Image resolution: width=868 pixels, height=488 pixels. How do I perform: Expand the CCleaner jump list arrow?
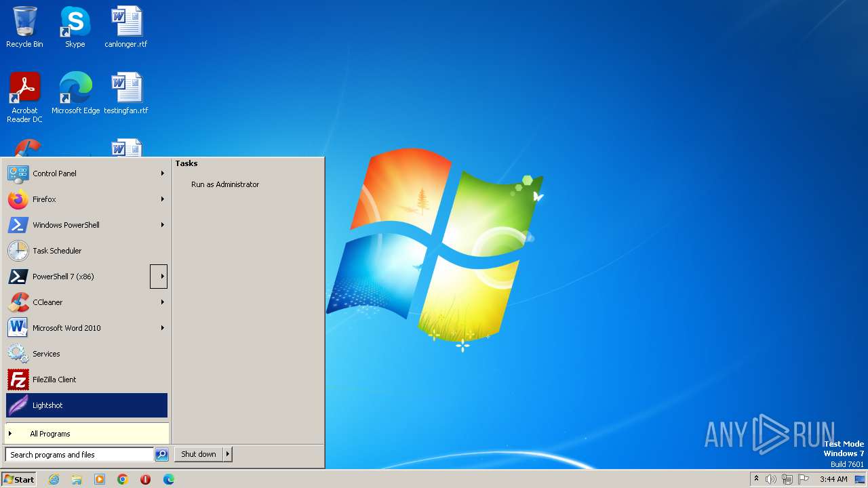[162, 302]
